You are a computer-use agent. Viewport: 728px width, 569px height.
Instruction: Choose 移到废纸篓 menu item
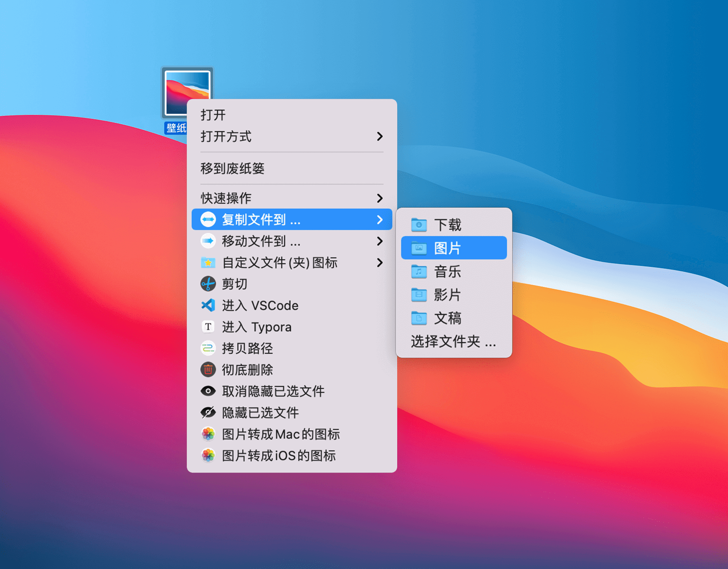(x=233, y=168)
